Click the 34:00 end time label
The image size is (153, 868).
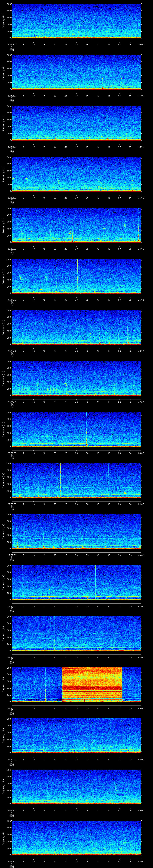141,249
